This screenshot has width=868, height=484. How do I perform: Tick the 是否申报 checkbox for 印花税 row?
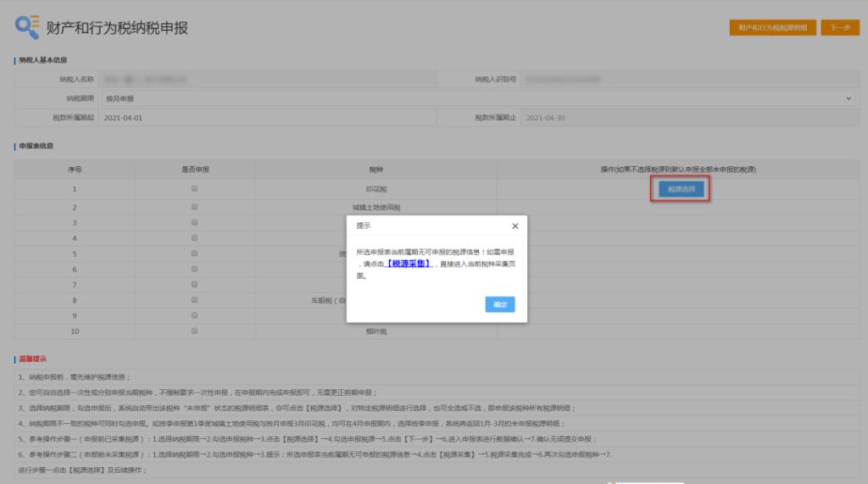pyautogui.click(x=195, y=189)
